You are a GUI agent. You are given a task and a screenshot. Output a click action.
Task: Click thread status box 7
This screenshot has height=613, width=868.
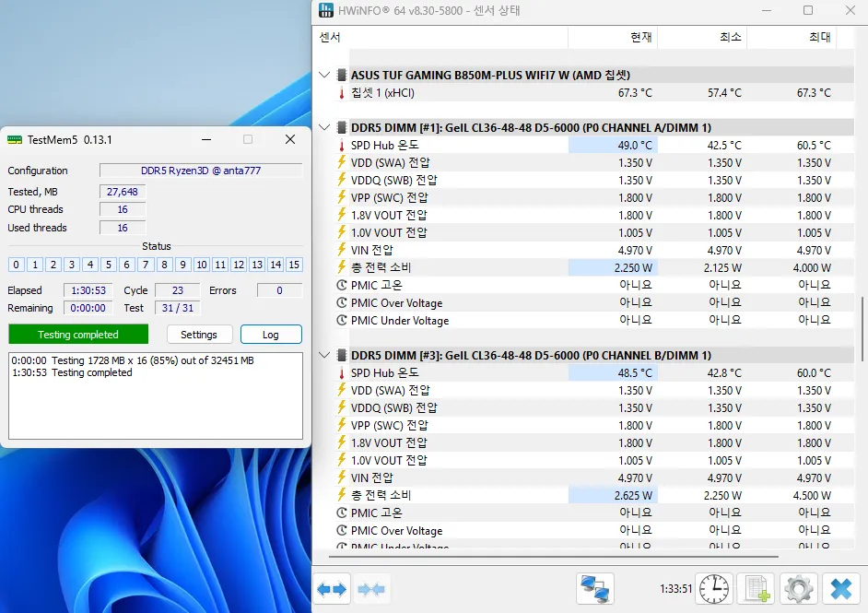click(x=146, y=265)
